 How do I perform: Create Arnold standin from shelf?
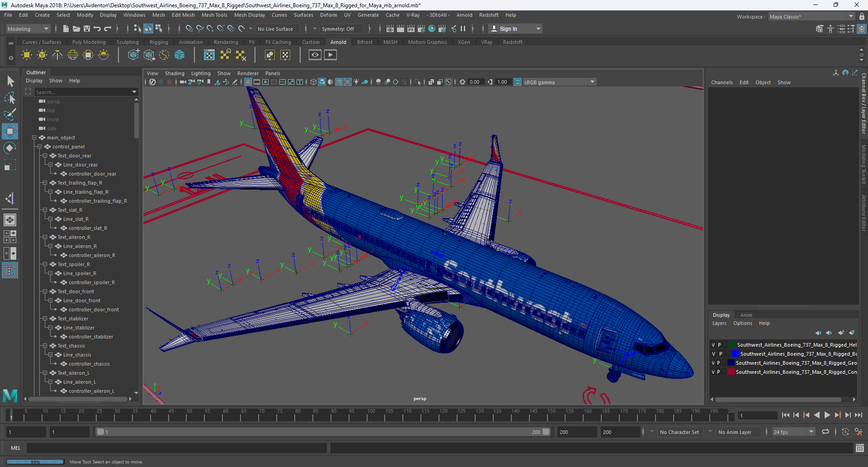(x=133, y=55)
